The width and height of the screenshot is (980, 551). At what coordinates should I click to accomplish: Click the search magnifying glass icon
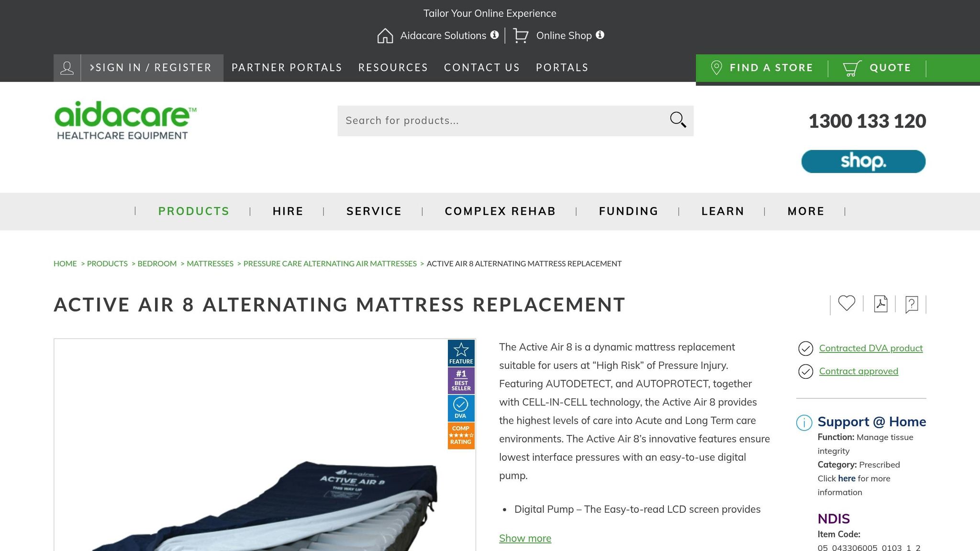pos(678,120)
